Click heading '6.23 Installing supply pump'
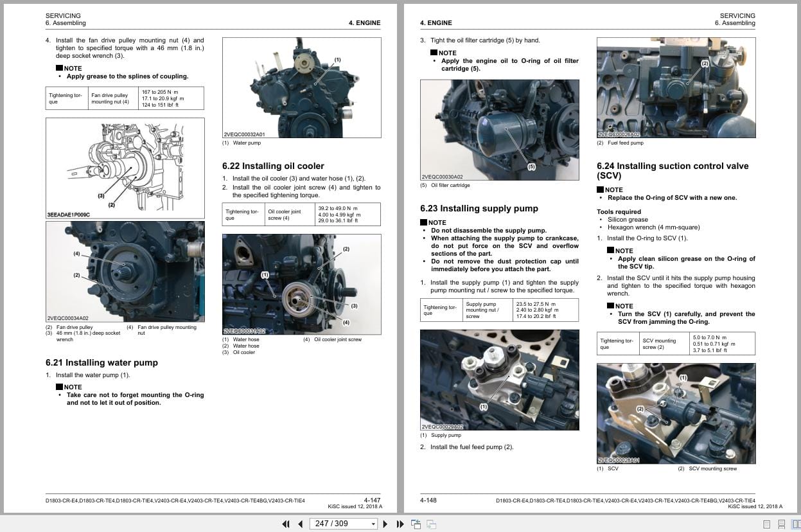Image resolution: width=801 pixels, height=532 pixels. tap(479, 208)
